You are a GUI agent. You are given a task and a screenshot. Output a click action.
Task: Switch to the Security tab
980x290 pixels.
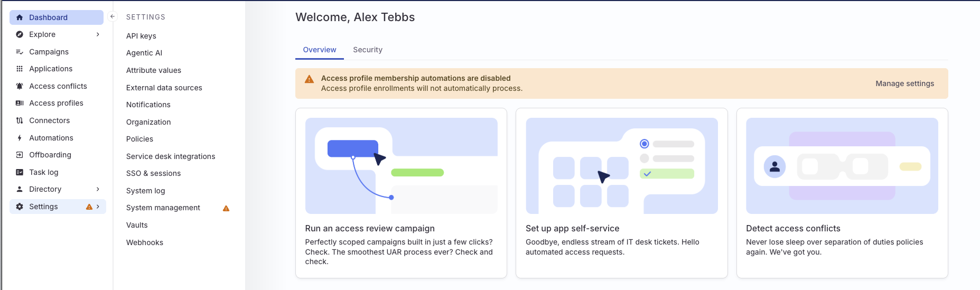368,50
